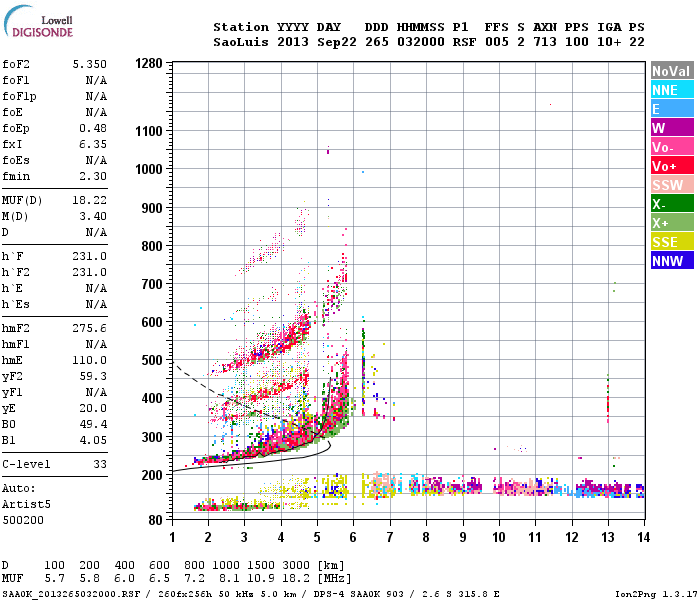
Task: Click the foF2 parameter label
Action: [x=16, y=64]
